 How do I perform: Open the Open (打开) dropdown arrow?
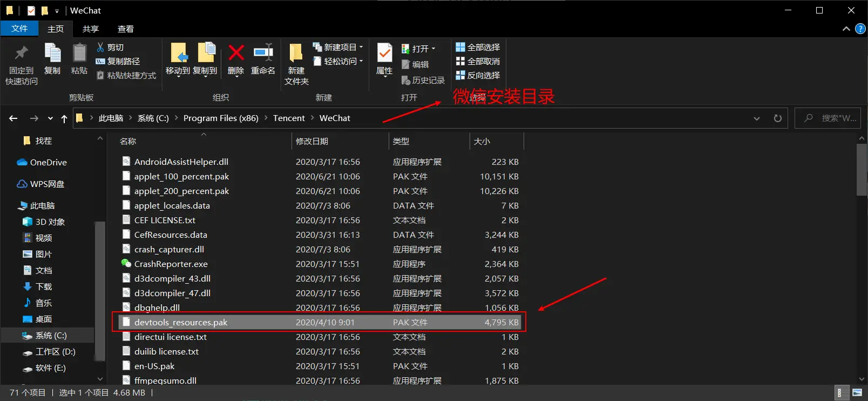tap(433, 49)
